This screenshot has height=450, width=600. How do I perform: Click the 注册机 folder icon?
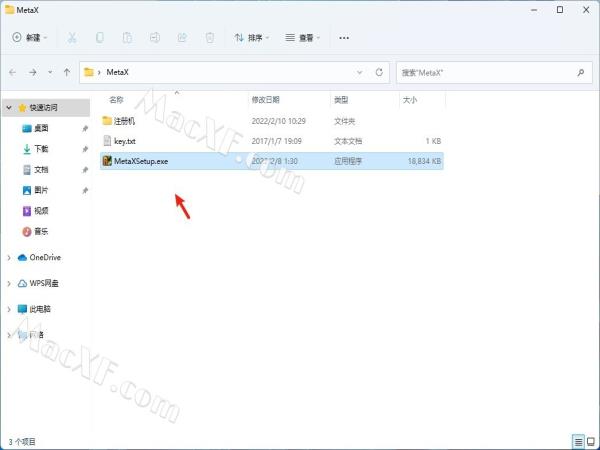click(x=107, y=121)
